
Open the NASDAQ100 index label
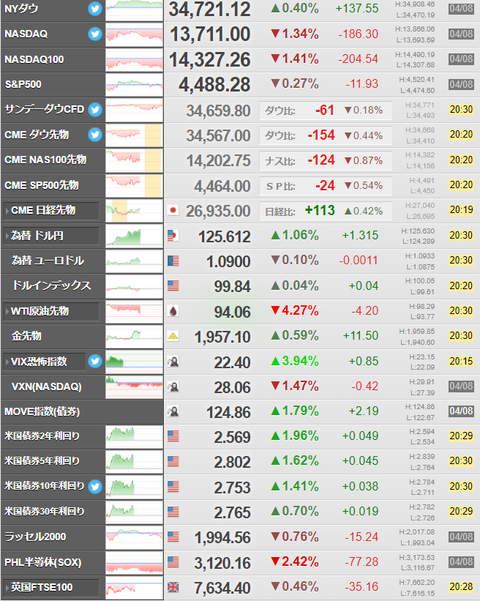point(34,59)
